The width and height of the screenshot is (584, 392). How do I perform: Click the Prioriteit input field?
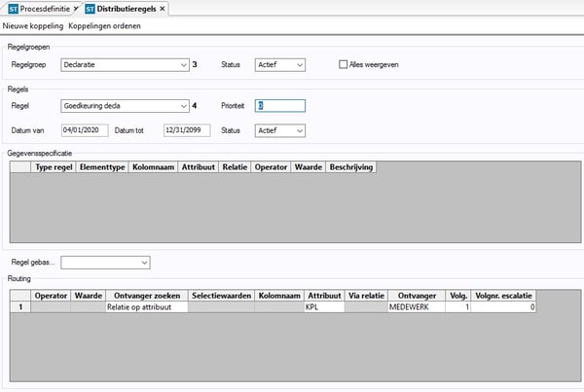click(x=280, y=106)
